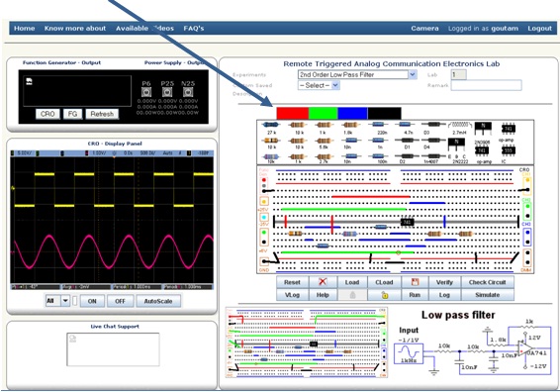Click the floppy disk save icon button

point(415,282)
